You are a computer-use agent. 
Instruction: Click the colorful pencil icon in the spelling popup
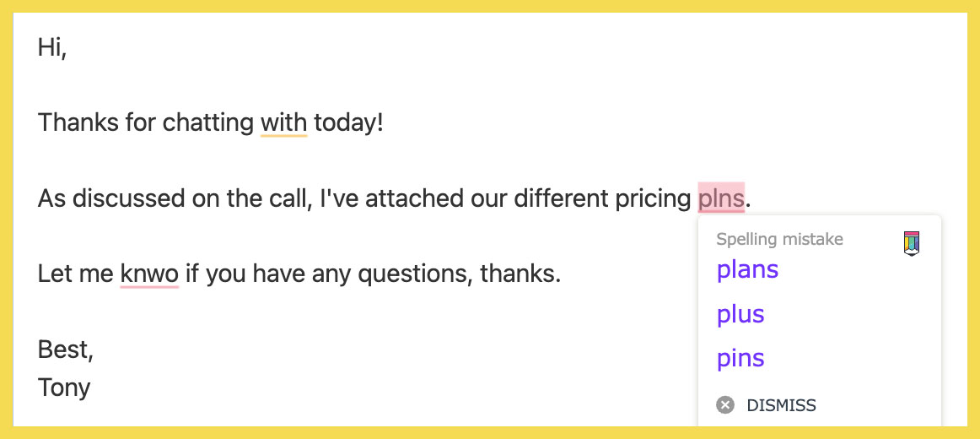tap(911, 242)
